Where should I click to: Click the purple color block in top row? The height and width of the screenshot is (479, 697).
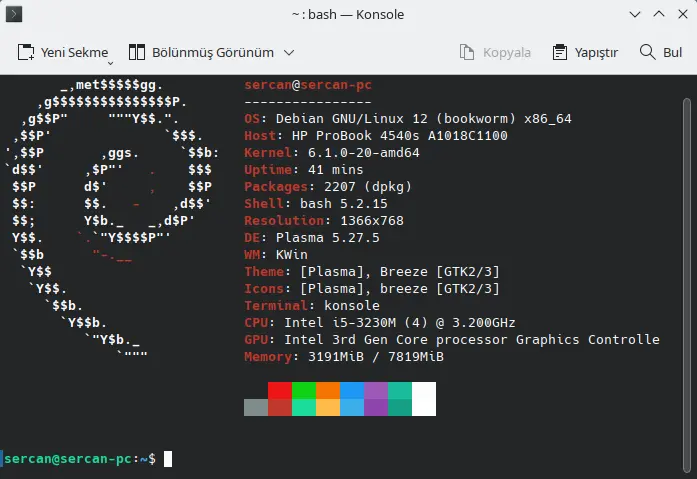click(x=376, y=390)
